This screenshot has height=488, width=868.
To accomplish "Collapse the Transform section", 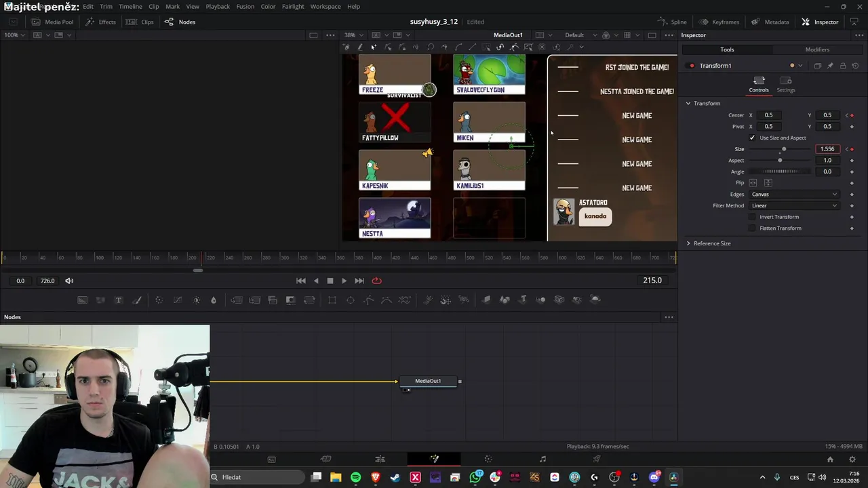I will pyautogui.click(x=688, y=104).
